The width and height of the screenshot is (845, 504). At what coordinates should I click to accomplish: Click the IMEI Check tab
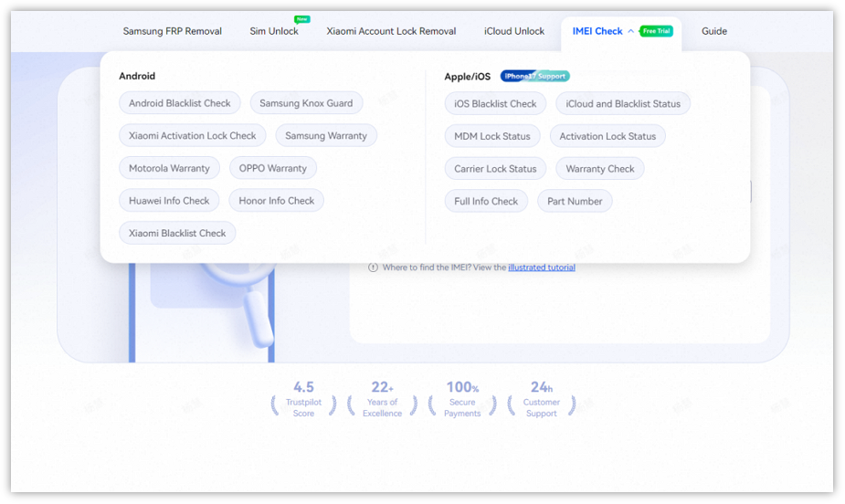(597, 31)
